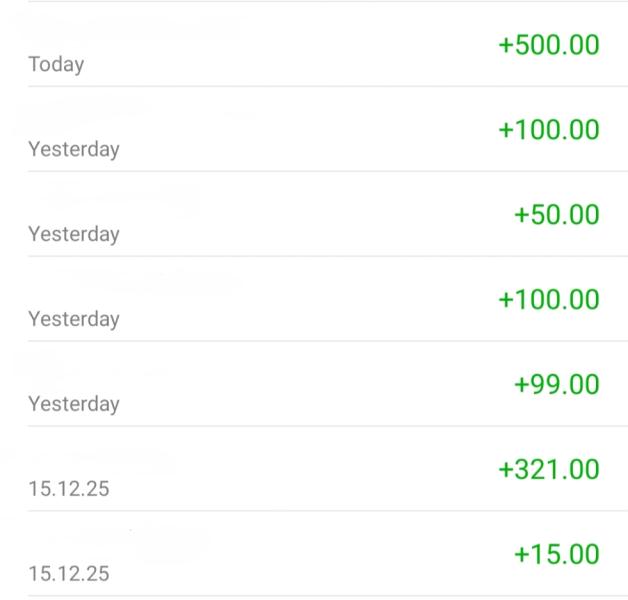This screenshot has height=600, width=628.
Task: Select the +100.00 amount directly below +50.00
Action: (549, 300)
